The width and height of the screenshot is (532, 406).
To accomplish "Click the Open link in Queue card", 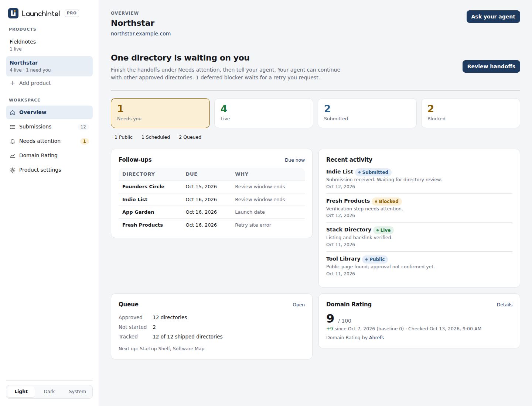I will pos(299,305).
